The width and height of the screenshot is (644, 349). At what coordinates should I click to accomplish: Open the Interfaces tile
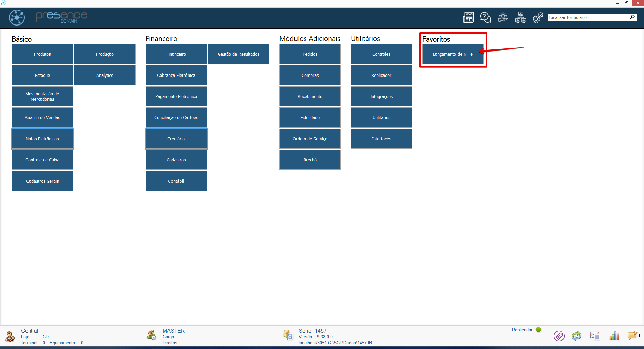point(381,139)
